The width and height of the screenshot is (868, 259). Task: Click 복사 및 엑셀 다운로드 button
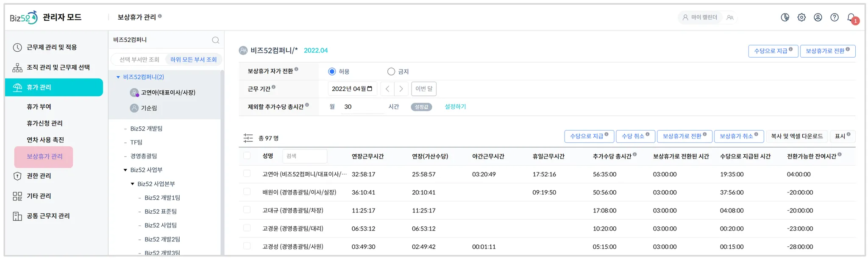pyautogui.click(x=797, y=136)
